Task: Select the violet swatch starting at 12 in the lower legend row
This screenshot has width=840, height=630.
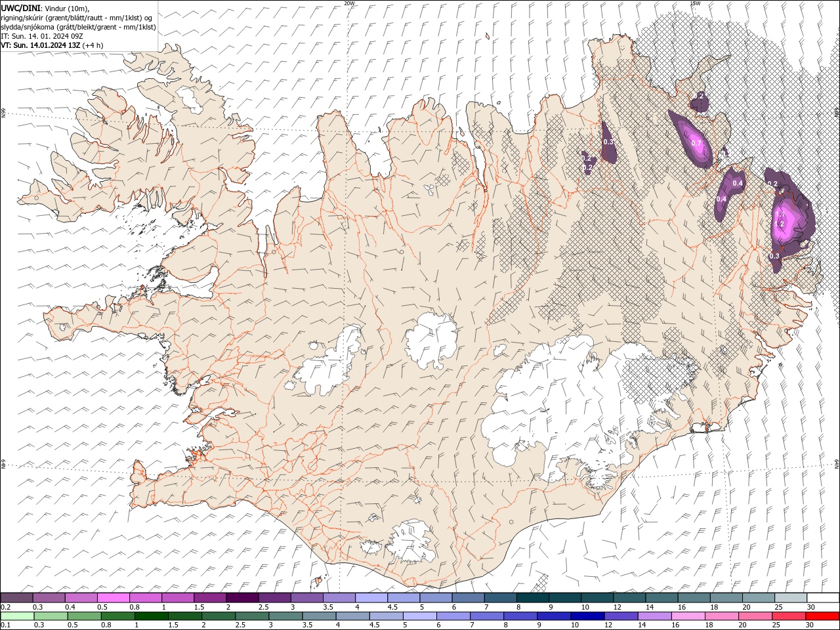Action: pos(620,616)
